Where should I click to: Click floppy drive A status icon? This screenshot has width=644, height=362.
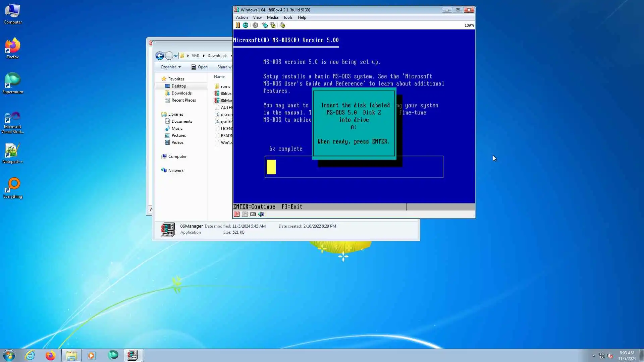pyautogui.click(x=237, y=214)
